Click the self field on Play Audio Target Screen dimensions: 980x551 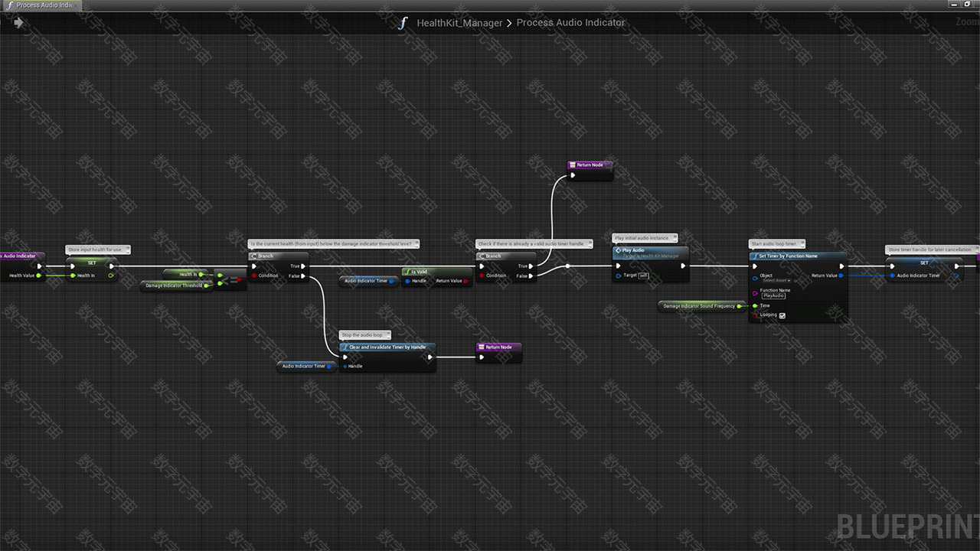click(643, 275)
